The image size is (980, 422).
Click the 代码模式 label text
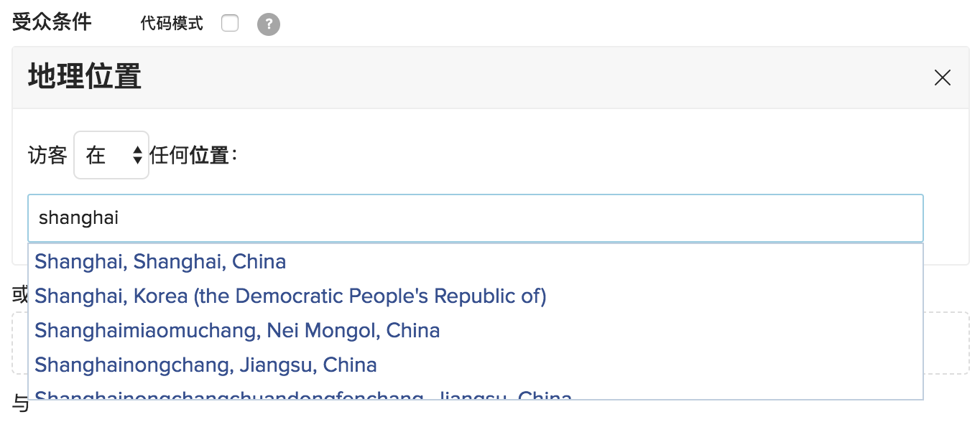[x=172, y=24]
